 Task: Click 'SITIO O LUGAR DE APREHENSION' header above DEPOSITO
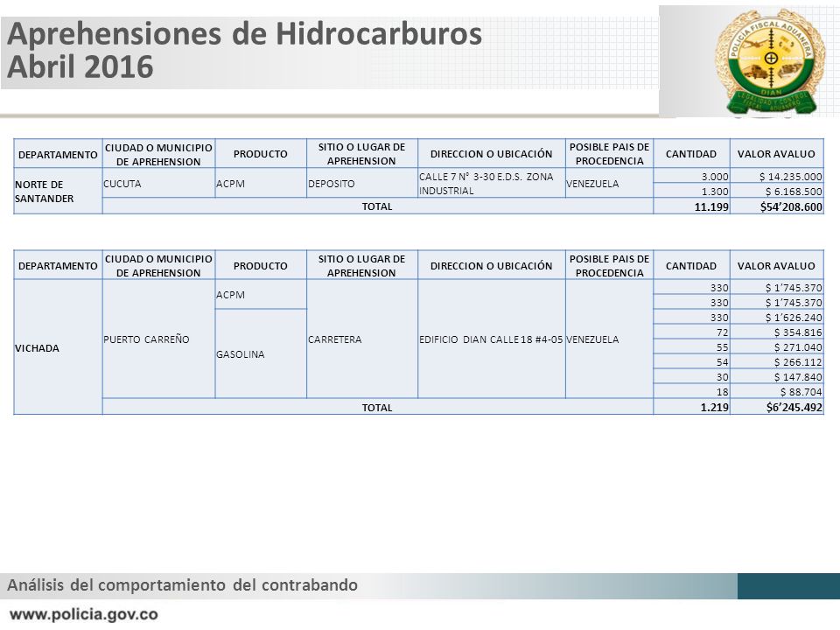point(361,154)
